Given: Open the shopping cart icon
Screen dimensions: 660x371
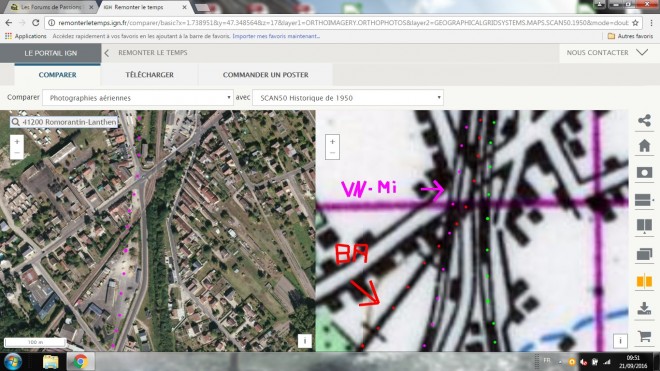Looking at the screenshot, I should pyautogui.click(x=644, y=336).
